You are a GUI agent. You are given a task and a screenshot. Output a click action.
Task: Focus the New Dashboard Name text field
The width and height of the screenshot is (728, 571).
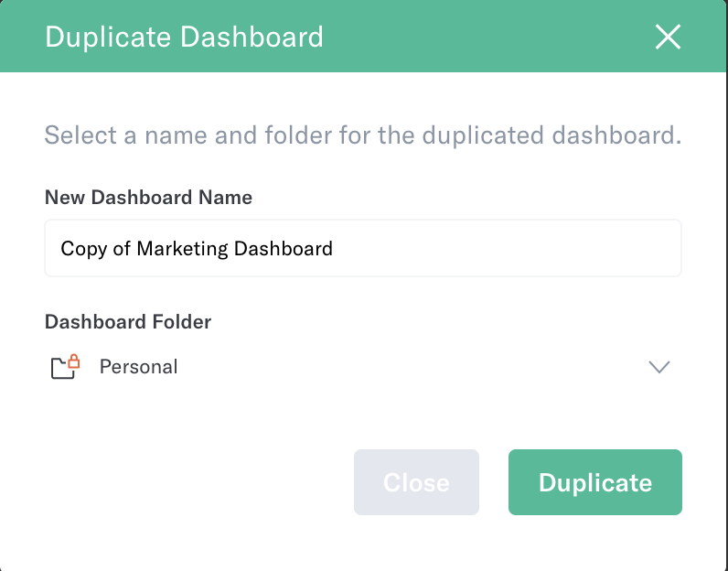coord(363,248)
